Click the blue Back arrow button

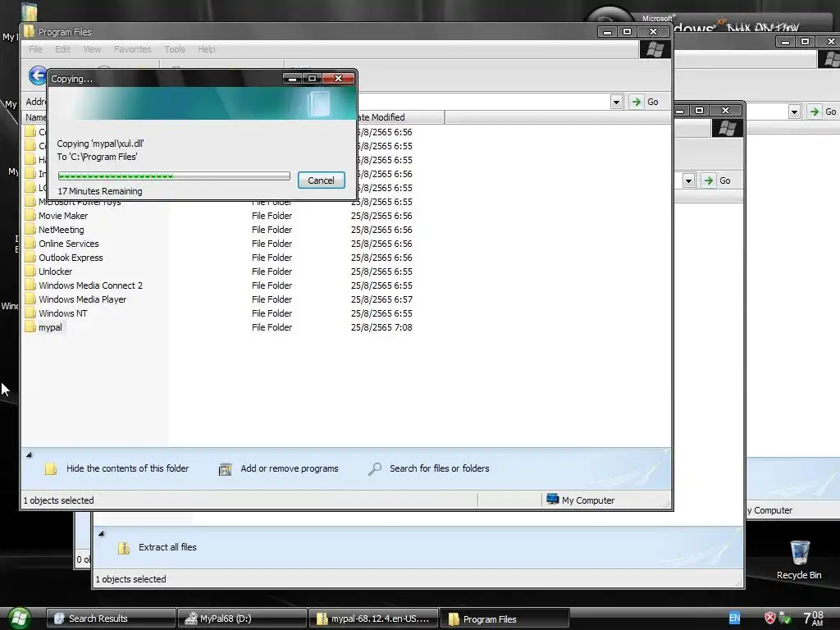(x=38, y=75)
